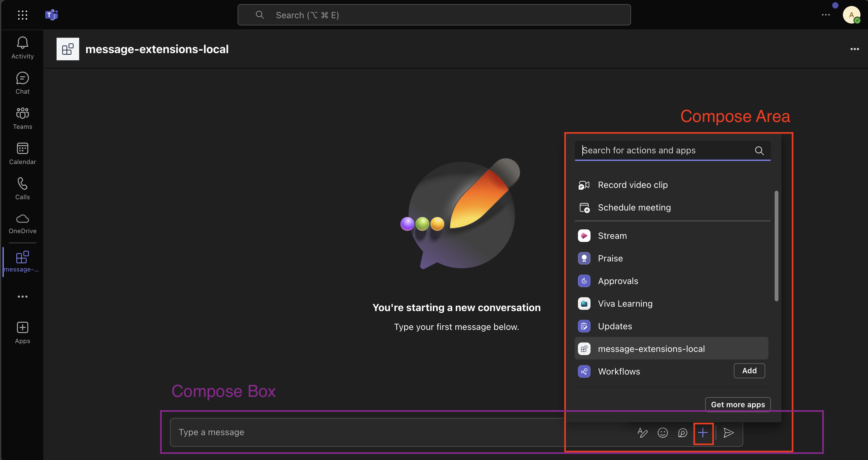This screenshot has height=460, width=868.
Task: Select the Teams icon in the sidebar
Action: [x=22, y=118]
